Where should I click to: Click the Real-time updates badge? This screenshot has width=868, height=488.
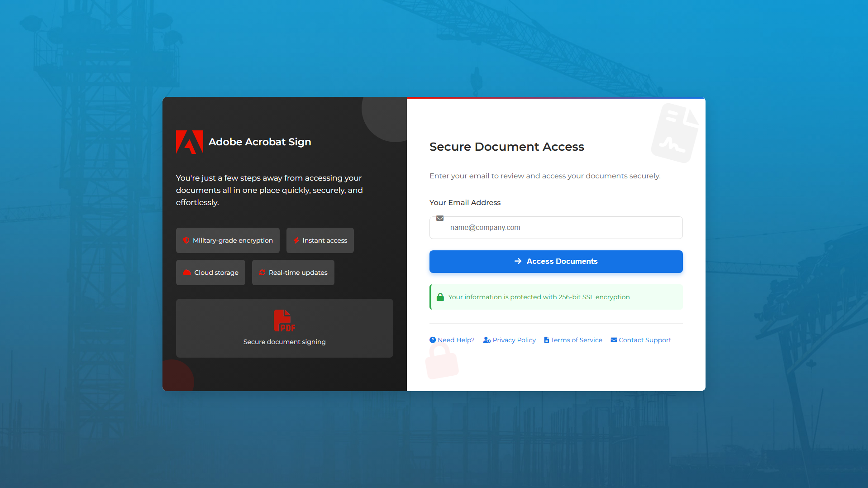[x=293, y=273]
